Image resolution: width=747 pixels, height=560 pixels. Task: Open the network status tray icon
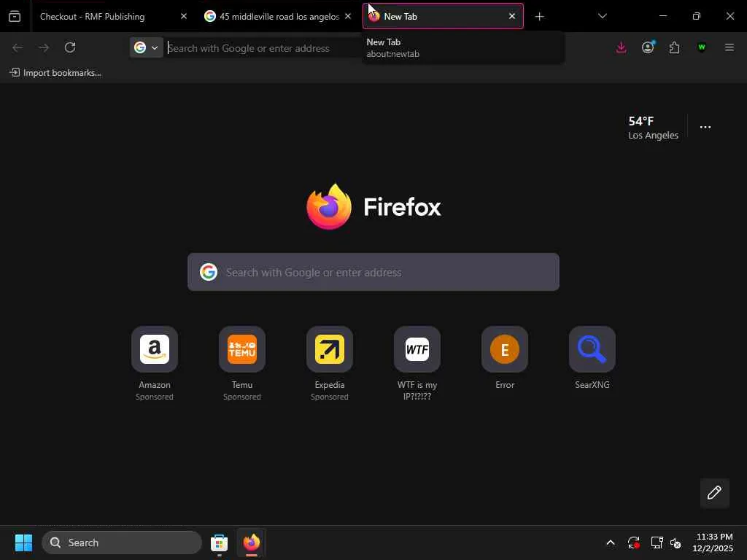[x=657, y=542]
